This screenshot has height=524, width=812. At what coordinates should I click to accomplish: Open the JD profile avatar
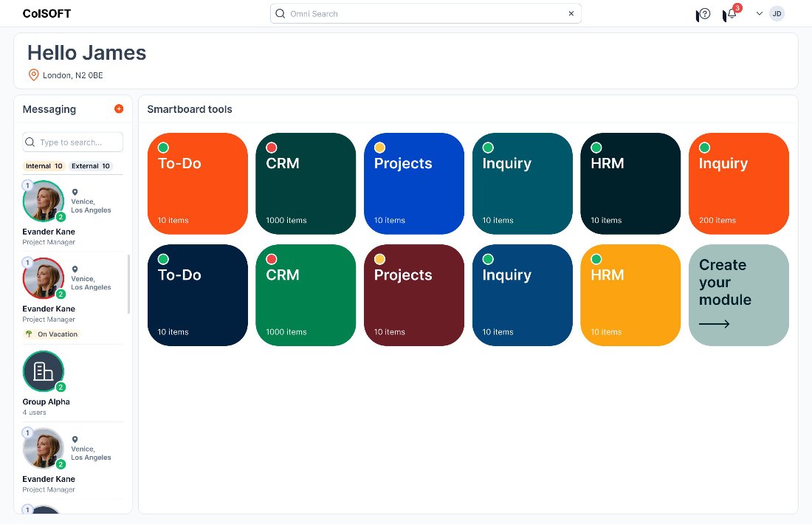(777, 14)
